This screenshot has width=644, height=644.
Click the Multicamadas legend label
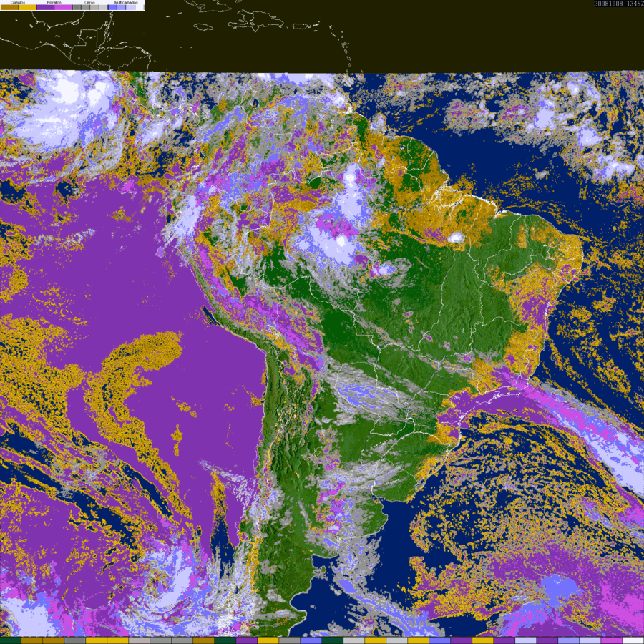point(126,2)
